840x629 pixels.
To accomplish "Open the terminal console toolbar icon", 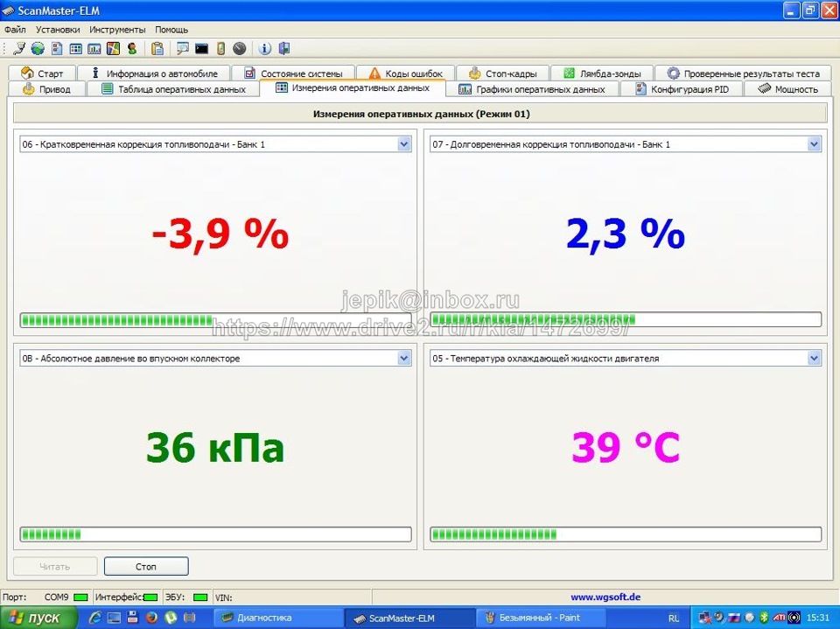I will coord(202,49).
